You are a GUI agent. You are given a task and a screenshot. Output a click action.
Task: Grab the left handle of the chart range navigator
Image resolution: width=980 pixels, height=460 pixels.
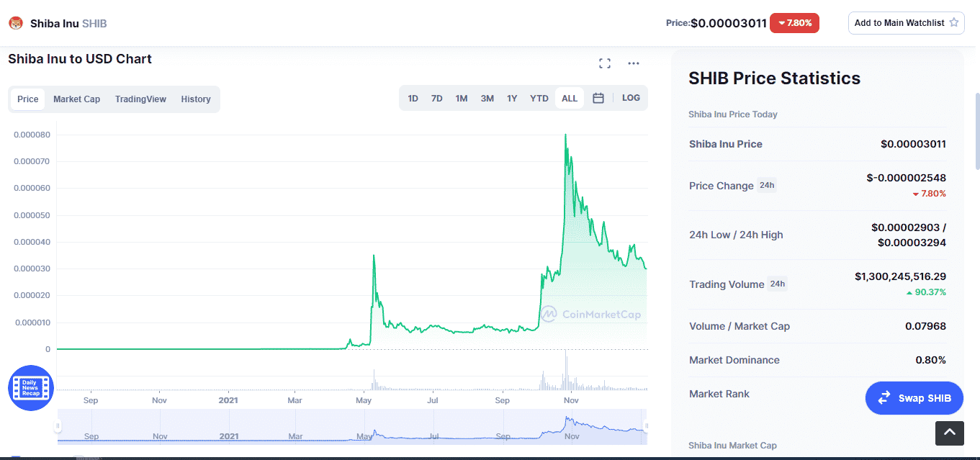[x=58, y=426]
